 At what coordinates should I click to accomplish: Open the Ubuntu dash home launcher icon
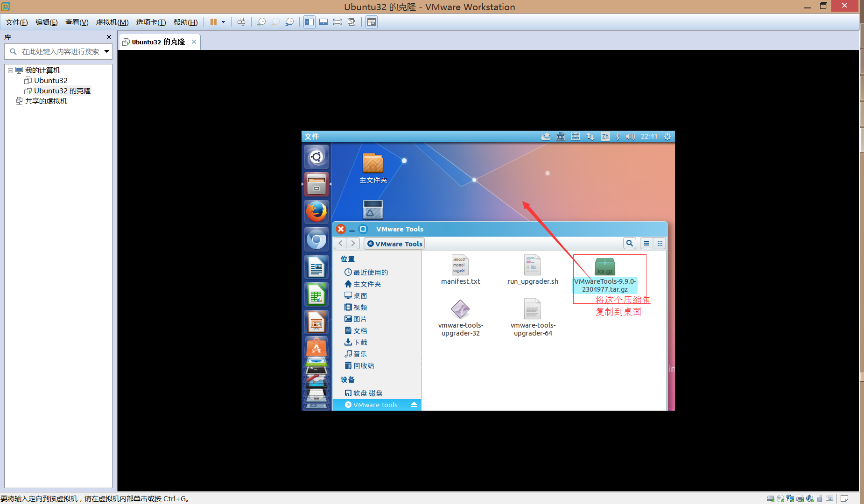click(316, 157)
